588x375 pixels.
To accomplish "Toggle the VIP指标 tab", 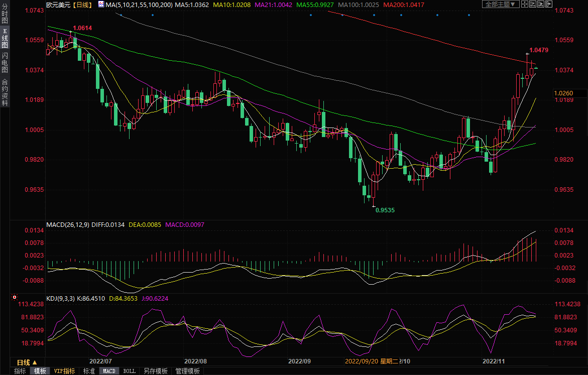I will point(65,371).
